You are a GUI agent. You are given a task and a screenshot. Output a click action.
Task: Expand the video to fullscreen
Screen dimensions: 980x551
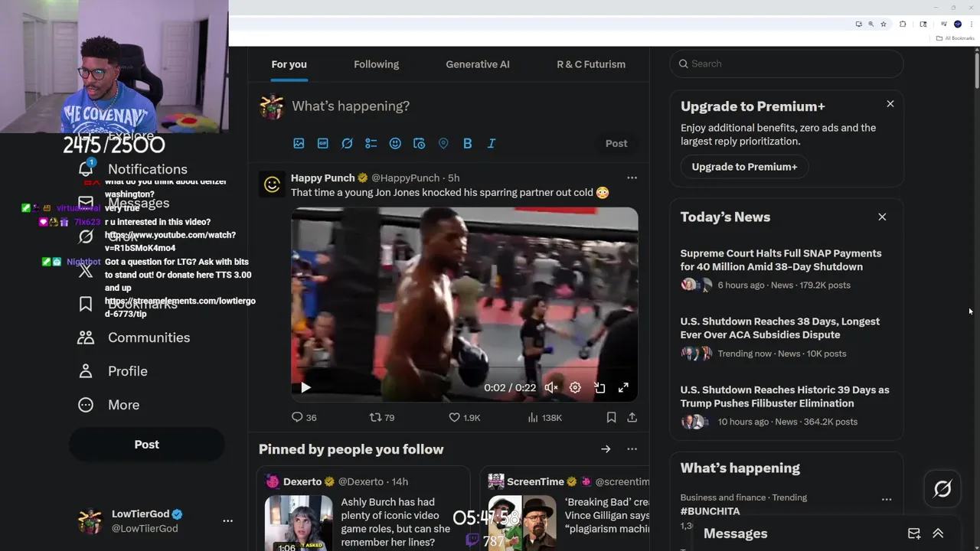coord(623,388)
